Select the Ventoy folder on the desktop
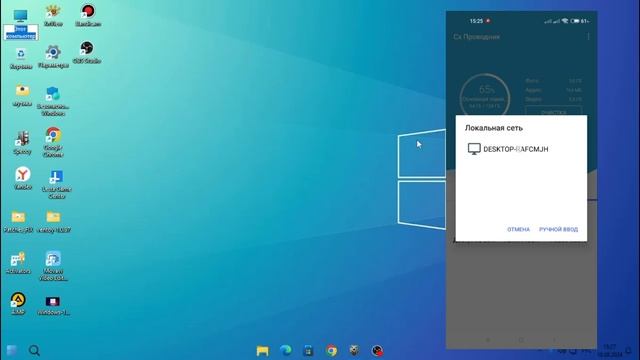Image resolution: width=640 pixels, height=360 pixels. click(x=53, y=222)
